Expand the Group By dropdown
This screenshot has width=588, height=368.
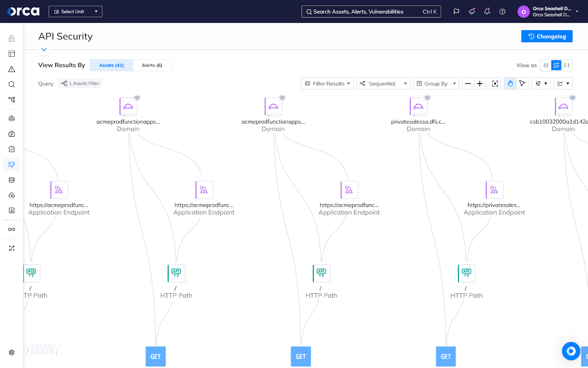[x=436, y=84]
